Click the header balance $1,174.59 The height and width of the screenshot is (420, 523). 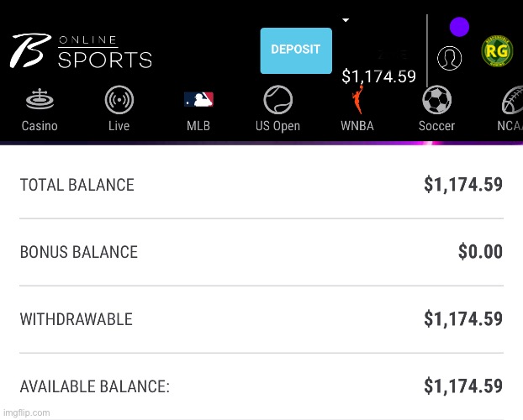(378, 76)
